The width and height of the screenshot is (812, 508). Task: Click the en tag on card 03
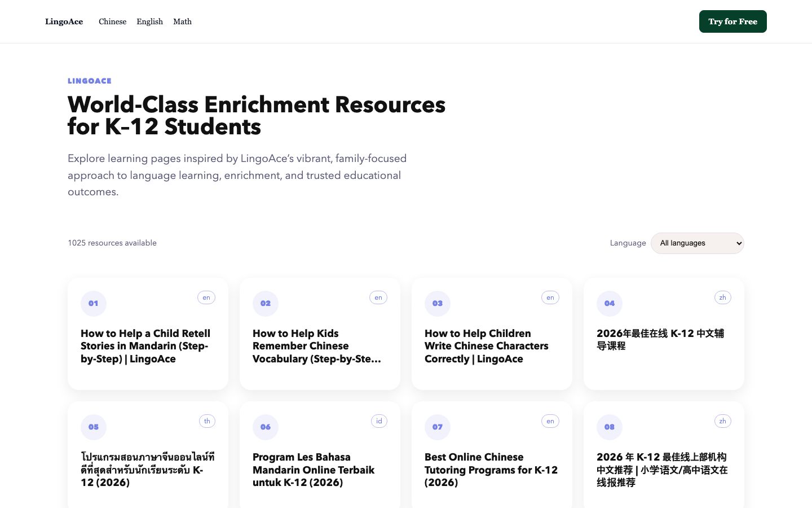point(550,297)
